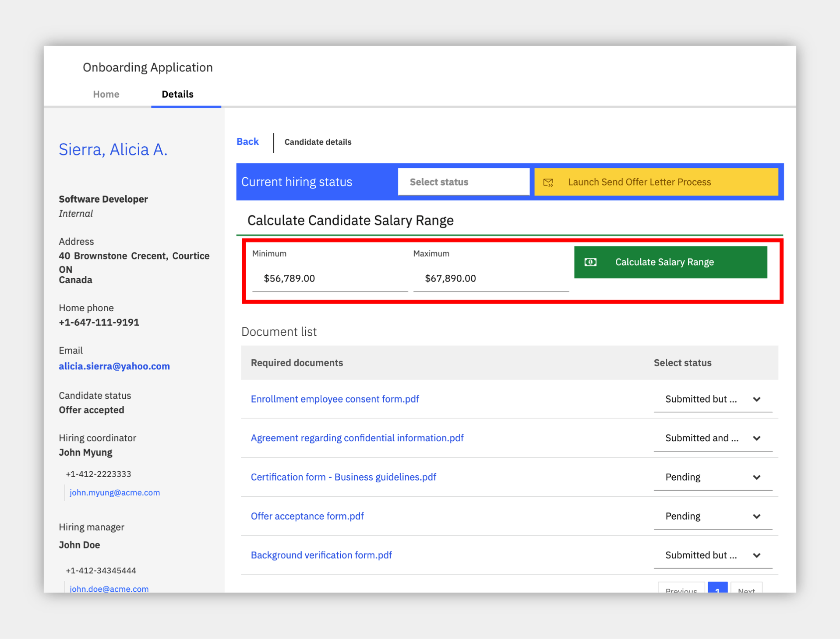Viewport: 840px width, 639px height.
Task: Click john.doe@acme.com email link
Action: pyautogui.click(x=109, y=588)
